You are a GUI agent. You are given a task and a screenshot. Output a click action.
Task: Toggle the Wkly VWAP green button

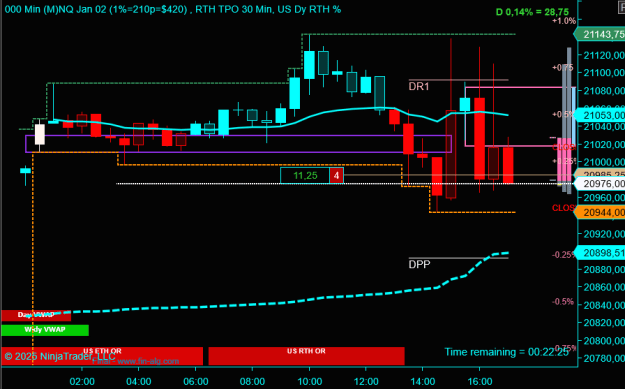[x=45, y=330]
